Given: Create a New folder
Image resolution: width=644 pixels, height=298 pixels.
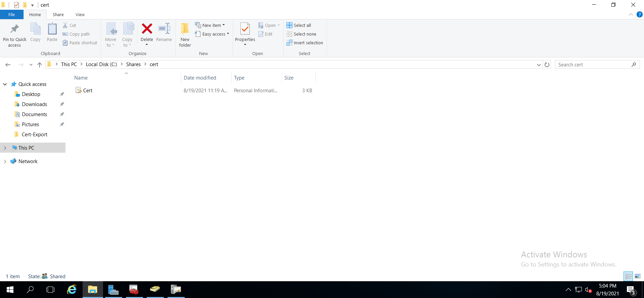Looking at the screenshot, I should (x=185, y=35).
